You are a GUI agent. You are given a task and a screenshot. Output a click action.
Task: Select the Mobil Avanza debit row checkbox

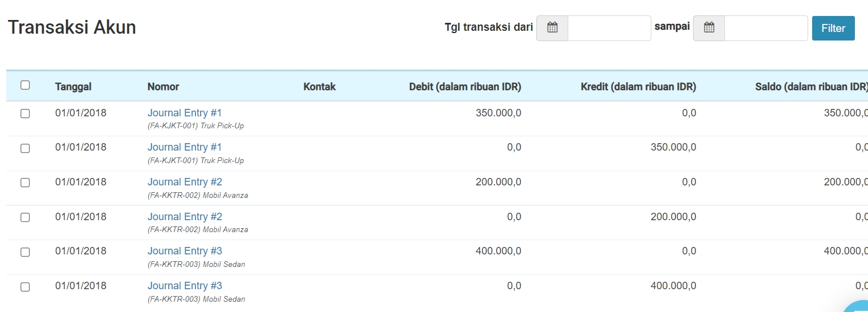click(x=25, y=183)
